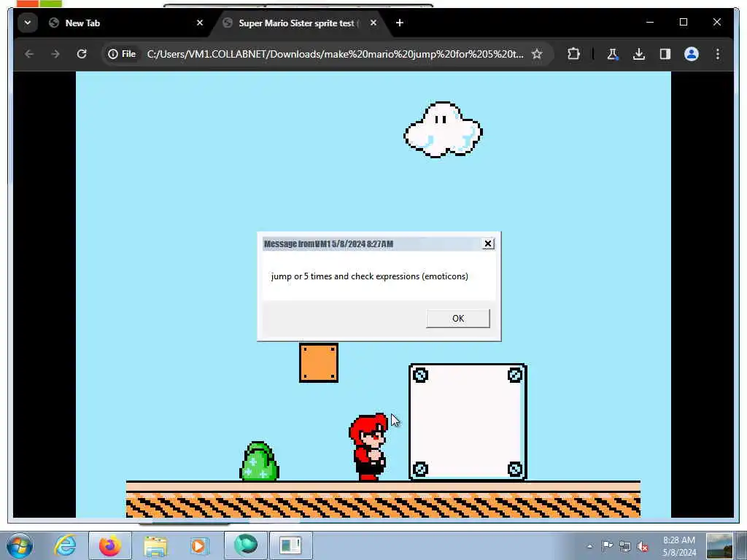Maximize the Chrome window
The height and width of the screenshot is (560, 747).
pos(684,23)
